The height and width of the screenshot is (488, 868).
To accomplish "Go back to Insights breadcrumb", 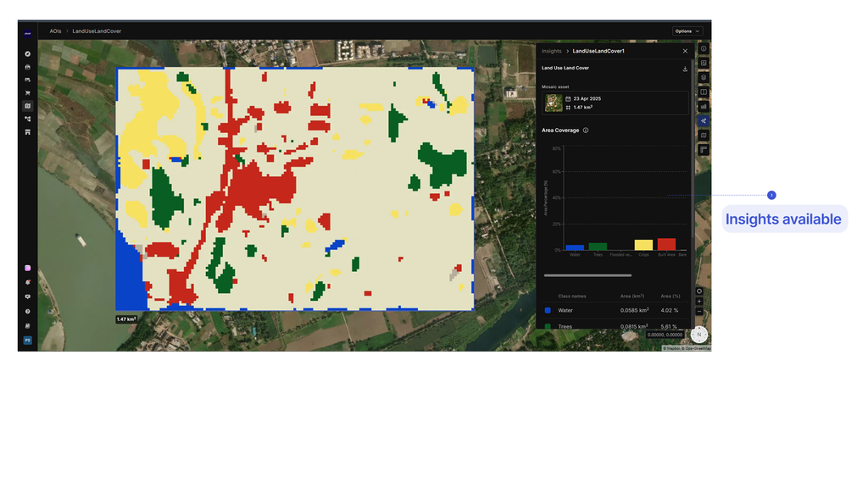I will pos(551,51).
